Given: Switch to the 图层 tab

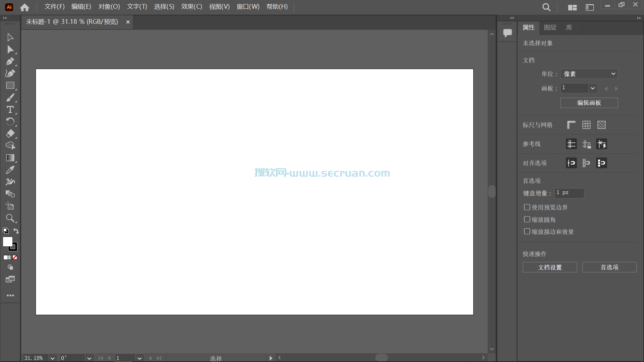Looking at the screenshot, I should (x=550, y=27).
